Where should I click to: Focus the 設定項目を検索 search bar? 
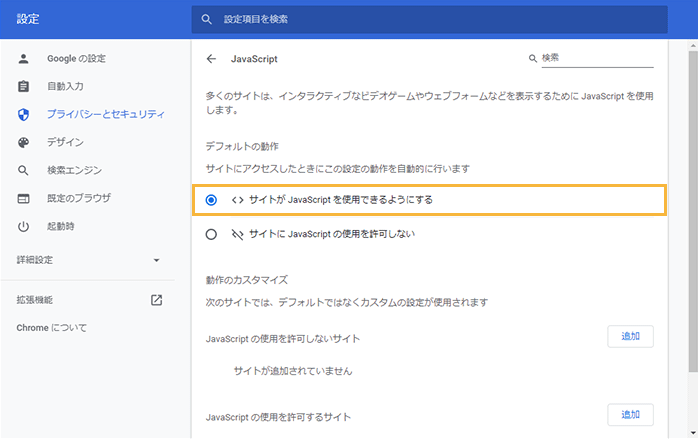(x=430, y=19)
